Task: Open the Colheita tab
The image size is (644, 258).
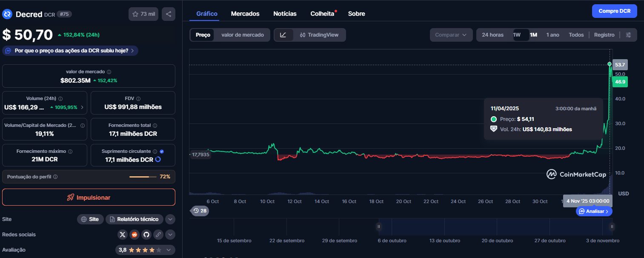Action: click(x=322, y=13)
